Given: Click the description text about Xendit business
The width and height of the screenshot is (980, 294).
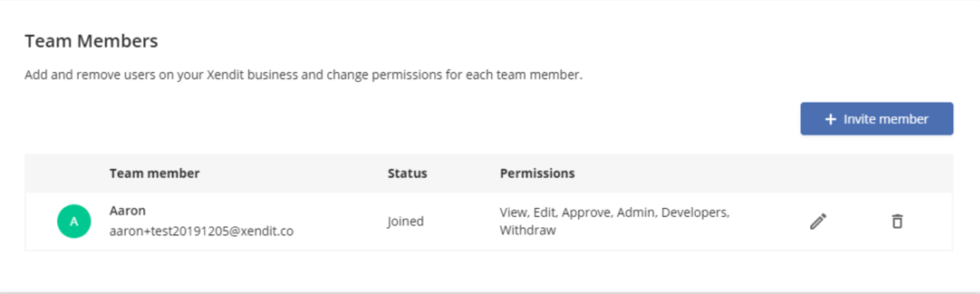Looking at the screenshot, I should 303,75.
